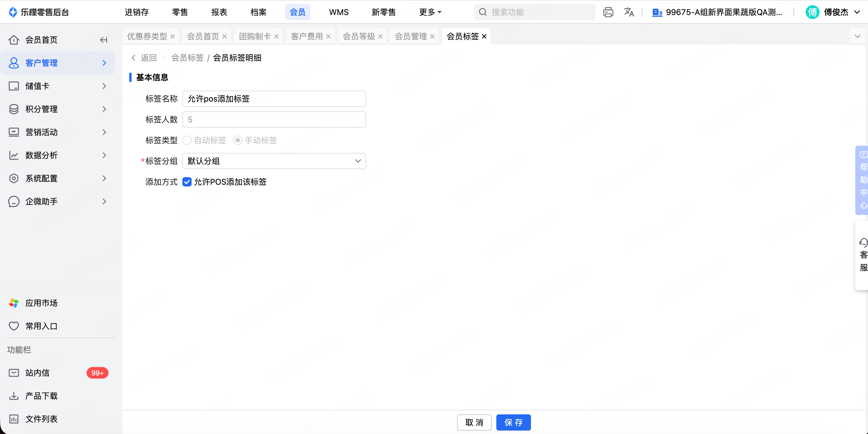Viewport: 868px width, 434px height.
Task: Click the language translation icon
Action: [629, 12]
